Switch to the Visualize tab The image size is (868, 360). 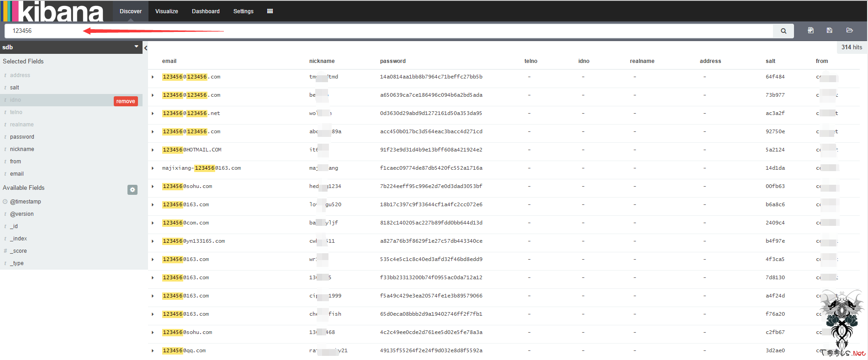coord(167,11)
